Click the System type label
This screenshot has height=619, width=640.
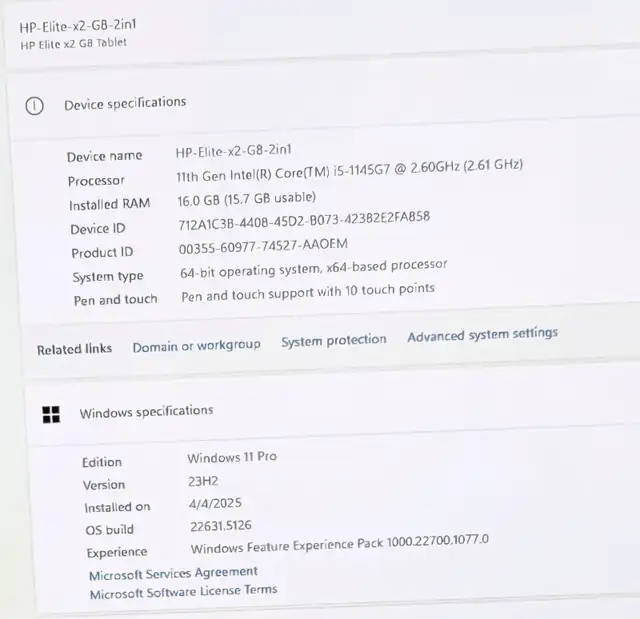[108, 277]
